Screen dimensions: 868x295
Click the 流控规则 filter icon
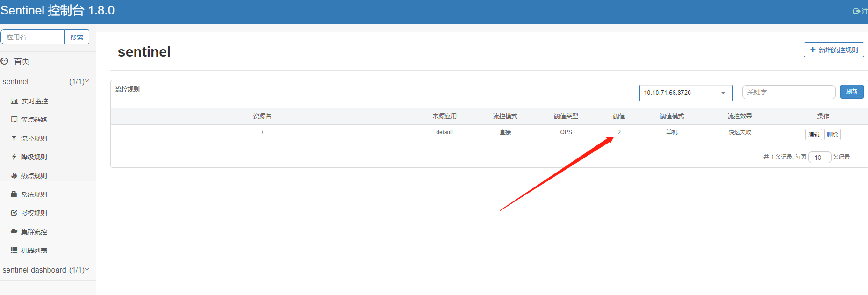(x=14, y=138)
